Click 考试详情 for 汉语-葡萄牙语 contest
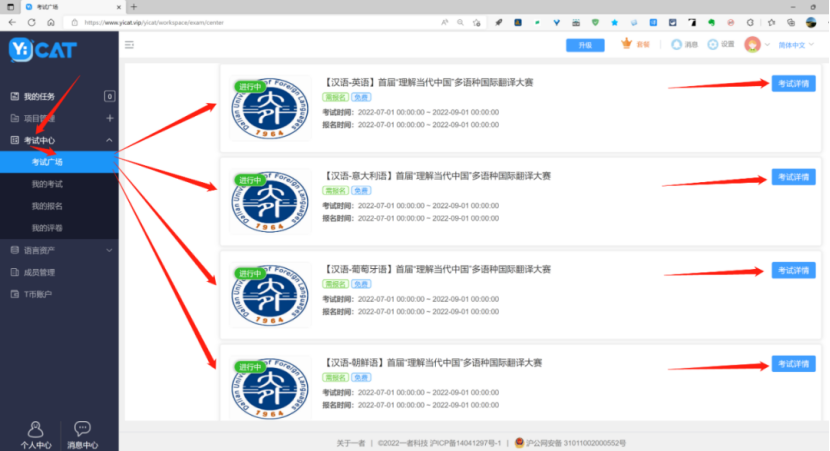Viewport: 830px width, 451px height. pos(793,270)
